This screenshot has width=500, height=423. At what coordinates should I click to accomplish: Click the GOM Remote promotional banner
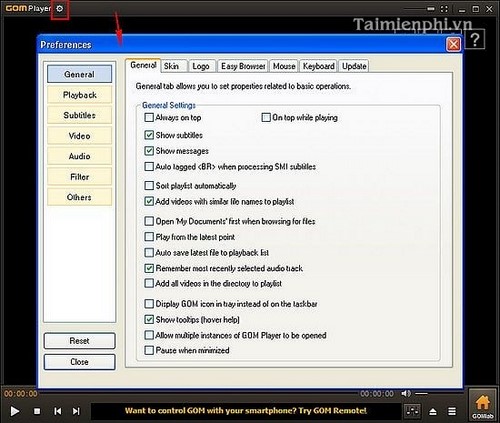(x=246, y=411)
